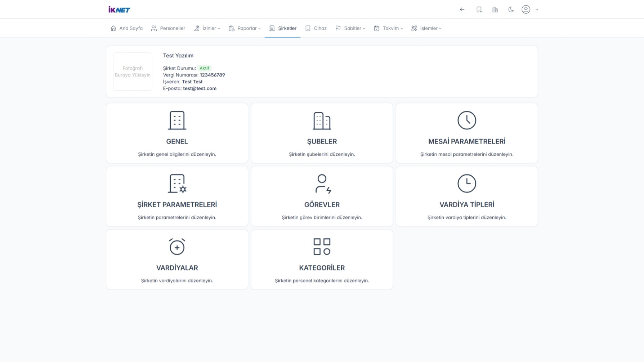Screen dimensions: 644x362
Task: Expand the İşlemler dropdown menu
Action: 426,28
